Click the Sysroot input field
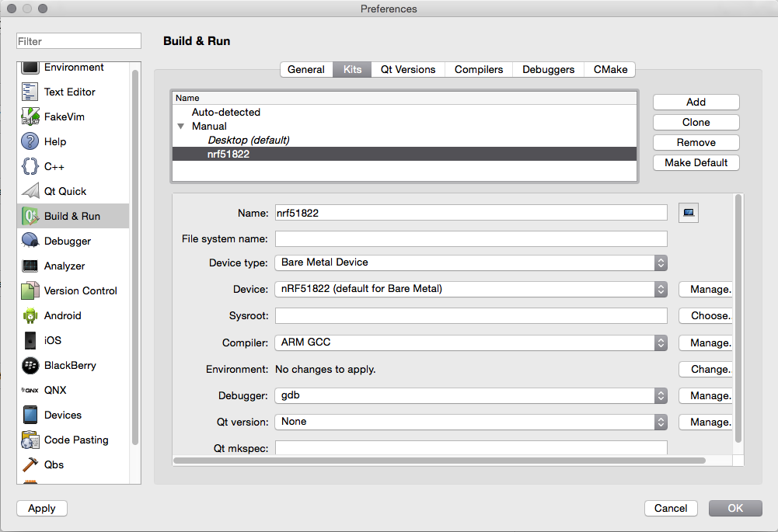 tap(471, 316)
